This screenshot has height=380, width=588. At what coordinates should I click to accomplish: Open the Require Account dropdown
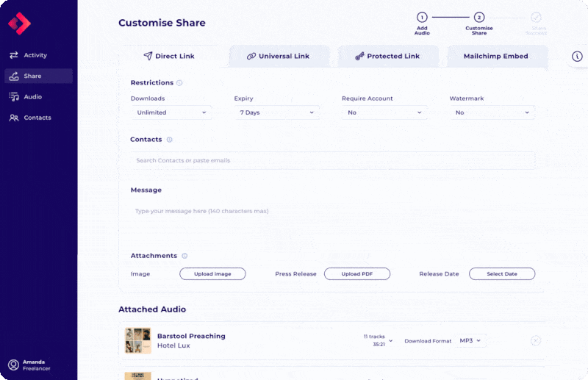click(384, 112)
